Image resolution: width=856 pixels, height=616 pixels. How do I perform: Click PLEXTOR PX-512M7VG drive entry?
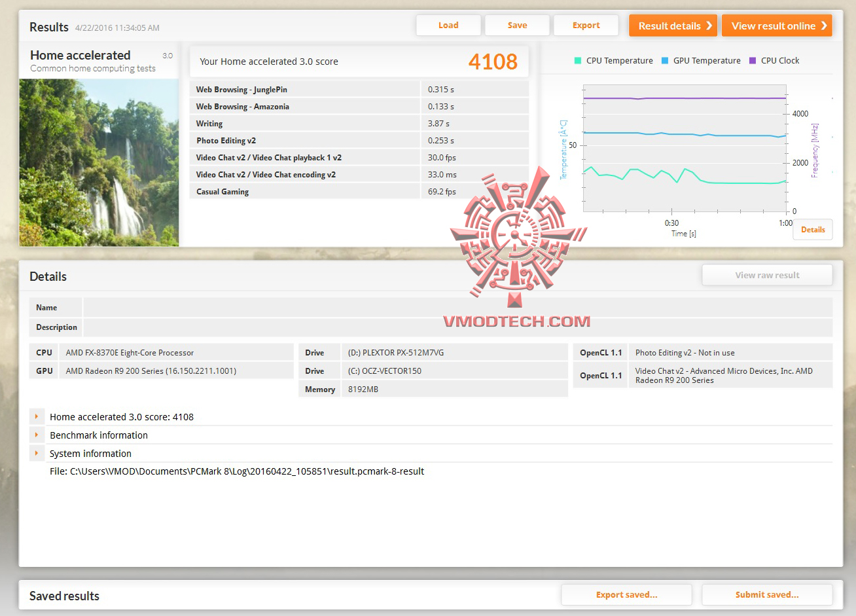[396, 353]
